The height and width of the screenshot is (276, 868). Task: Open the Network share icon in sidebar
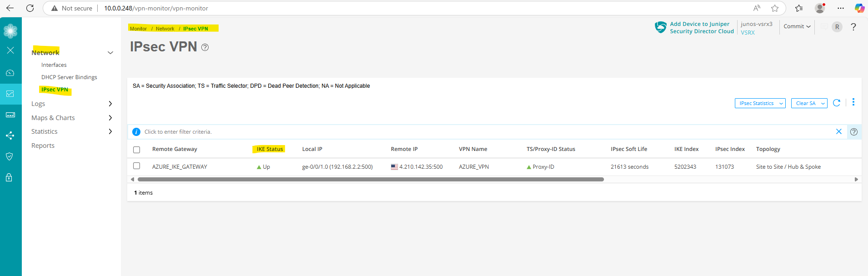point(10,135)
